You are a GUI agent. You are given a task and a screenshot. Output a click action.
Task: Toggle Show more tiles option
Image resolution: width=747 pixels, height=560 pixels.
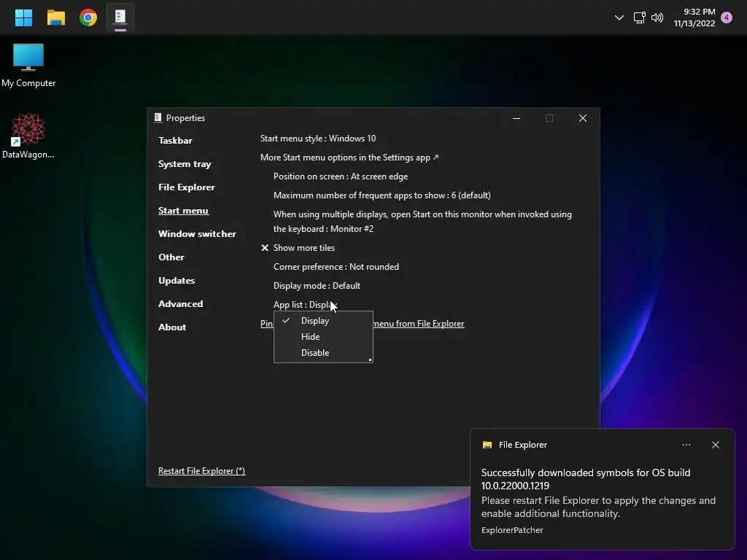point(298,248)
